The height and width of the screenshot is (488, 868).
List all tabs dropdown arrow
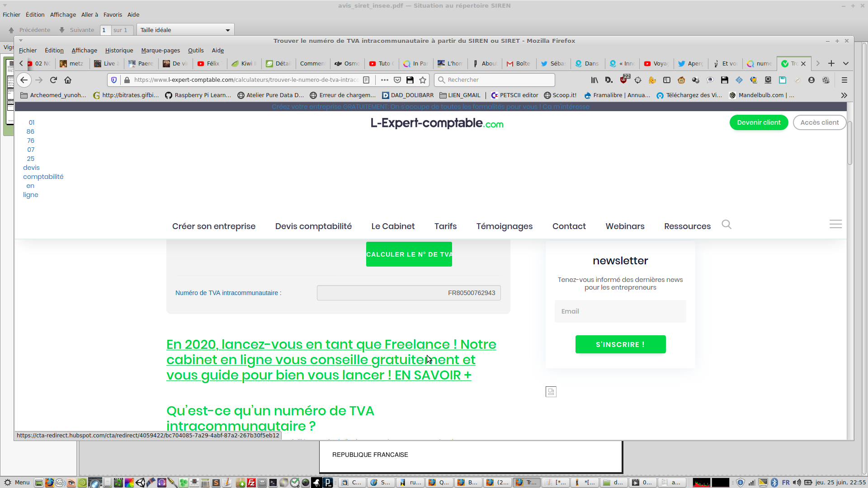[846, 63]
